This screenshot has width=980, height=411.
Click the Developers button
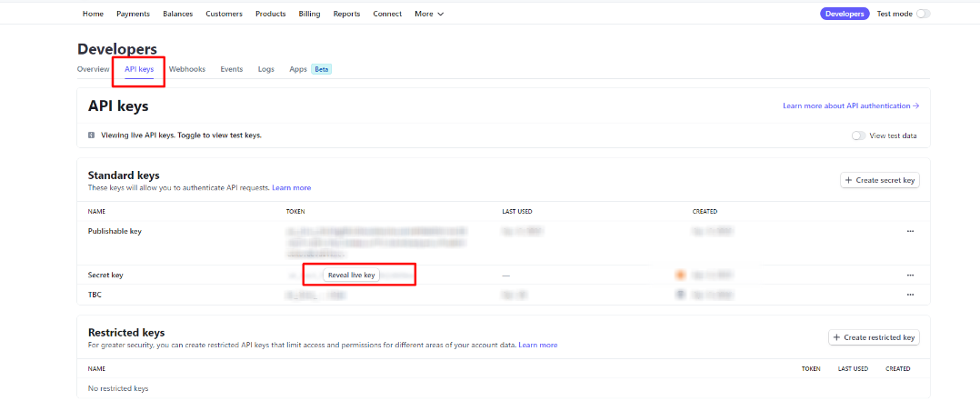pyautogui.click(x=845, y=14)
